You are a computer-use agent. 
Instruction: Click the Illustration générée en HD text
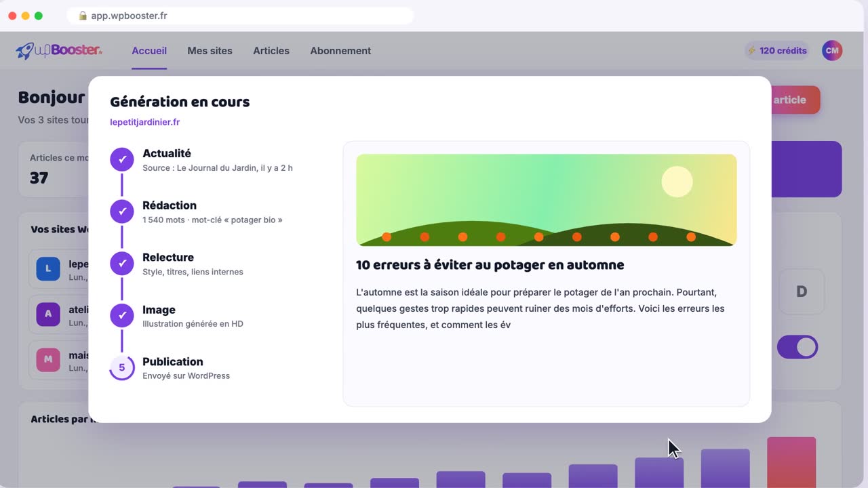pyautogui.click(x=193, y=324)
